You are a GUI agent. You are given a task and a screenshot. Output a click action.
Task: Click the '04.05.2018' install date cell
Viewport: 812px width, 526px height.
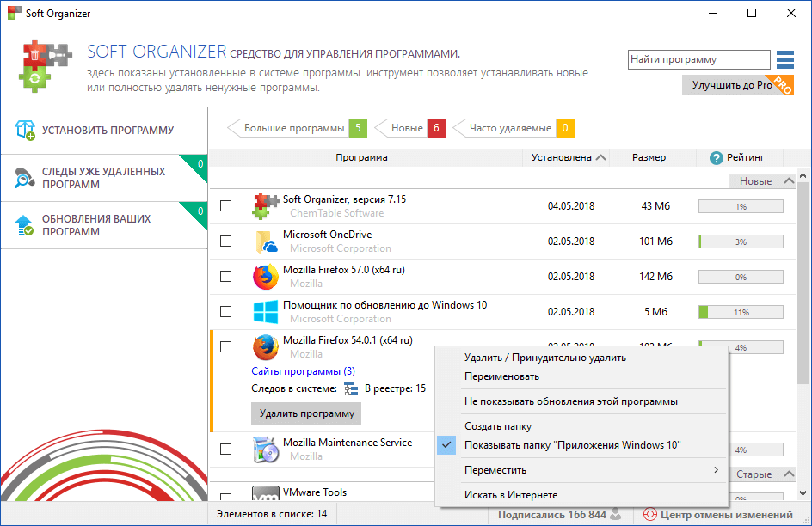click(x=571, y=206)
